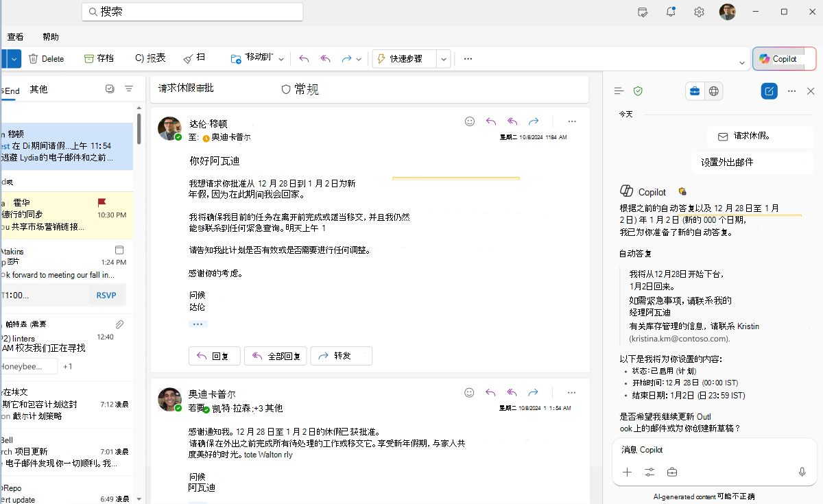Click the account profile picture
The width and height of the screenshot is (823, 504).
727,12
